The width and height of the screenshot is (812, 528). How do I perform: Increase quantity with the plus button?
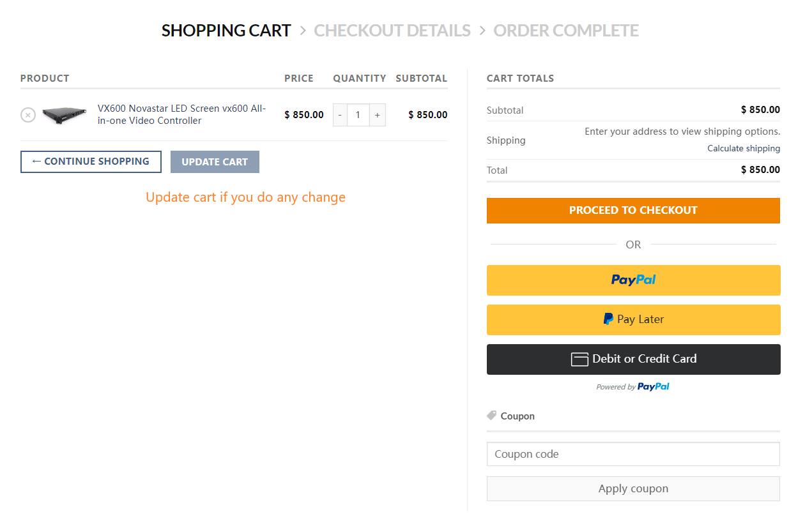coord(378,115)
